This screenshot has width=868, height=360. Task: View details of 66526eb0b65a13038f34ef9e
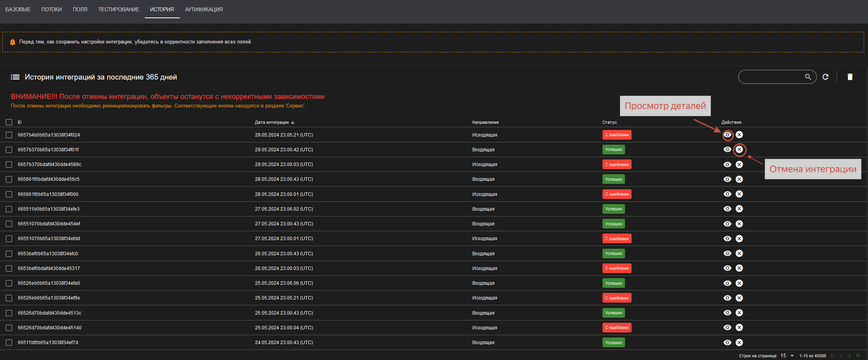[727, 298]
